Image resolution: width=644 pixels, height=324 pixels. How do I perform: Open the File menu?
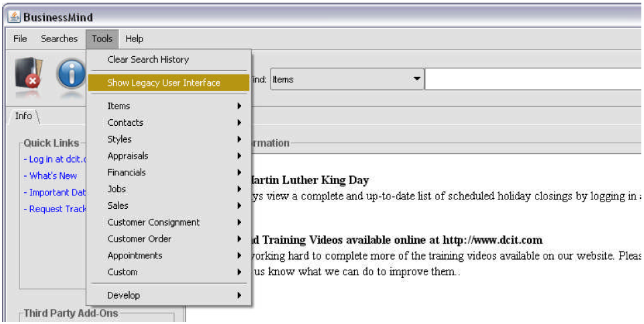tap(20, 39)
